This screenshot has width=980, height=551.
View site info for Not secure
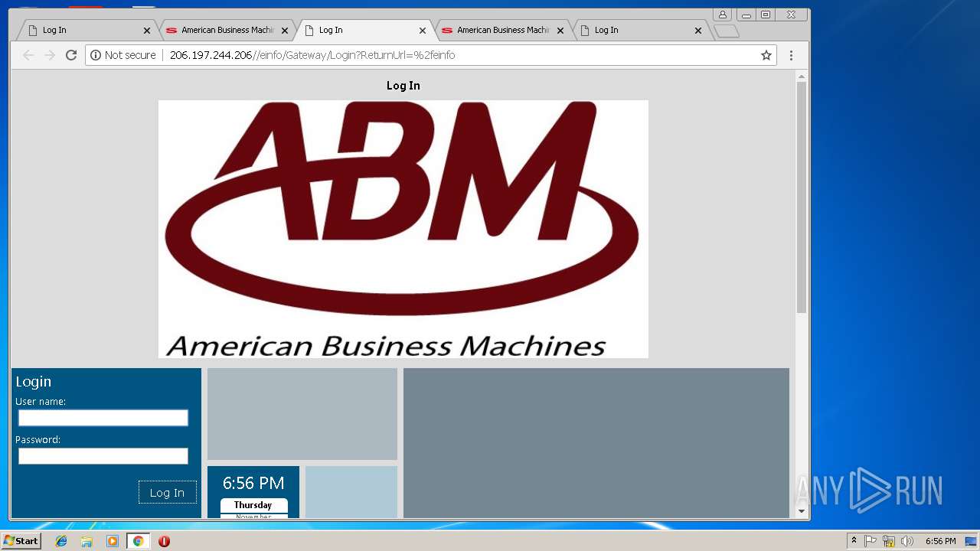coord(123,55)
